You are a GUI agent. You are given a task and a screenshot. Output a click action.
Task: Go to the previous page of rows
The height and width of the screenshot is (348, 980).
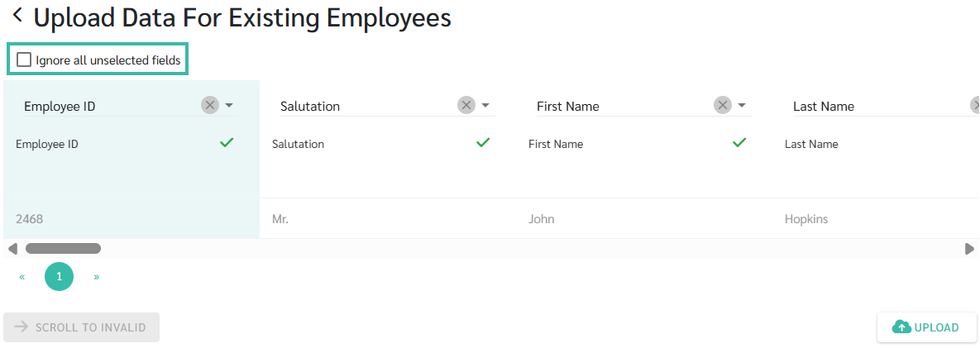pos(22,277)
